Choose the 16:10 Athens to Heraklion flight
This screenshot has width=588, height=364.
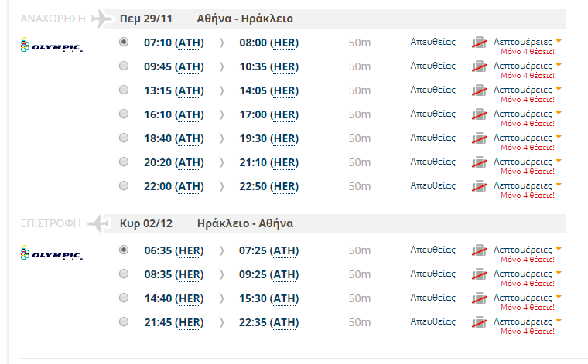pos(124,114)
